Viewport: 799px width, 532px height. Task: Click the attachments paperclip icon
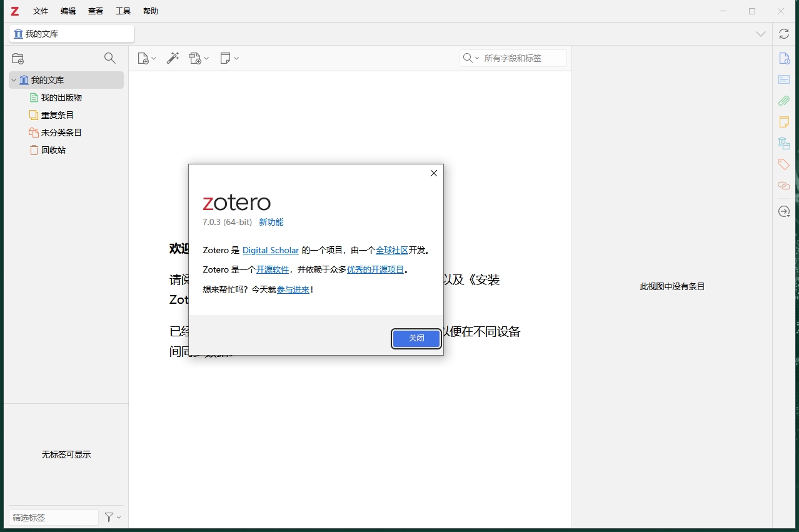click(x=784, y=101)
